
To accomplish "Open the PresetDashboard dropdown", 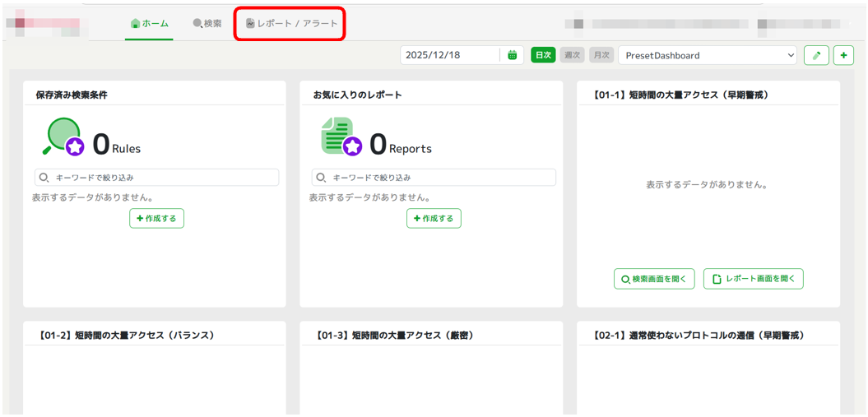I will (x=708, y=55).
